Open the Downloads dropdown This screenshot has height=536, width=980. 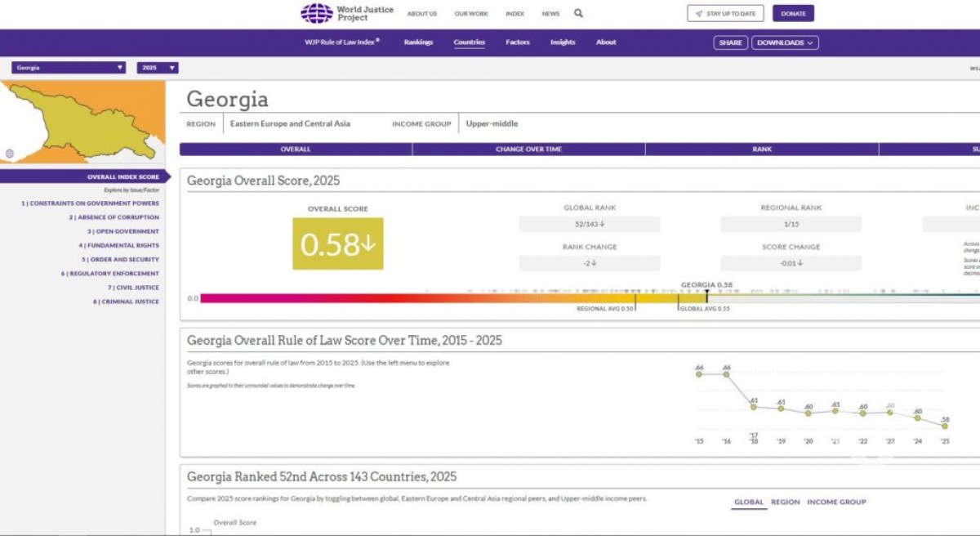click(x=785, y=42)
